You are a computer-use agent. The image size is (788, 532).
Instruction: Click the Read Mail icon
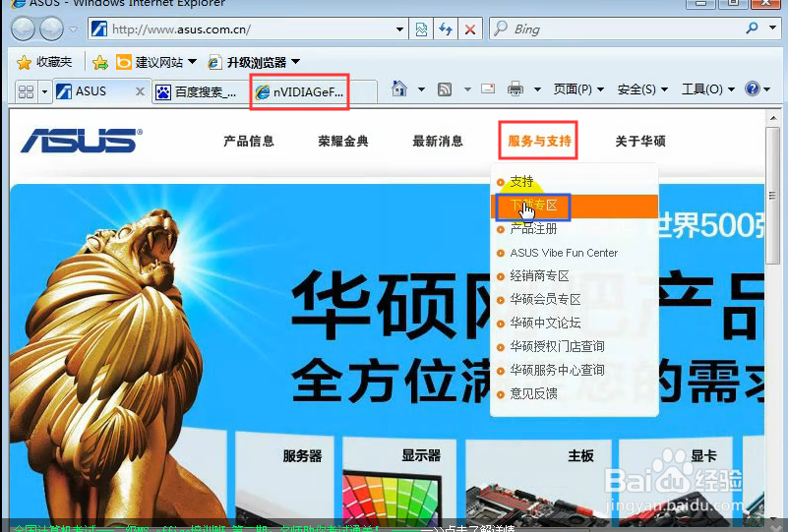[488, 89]
